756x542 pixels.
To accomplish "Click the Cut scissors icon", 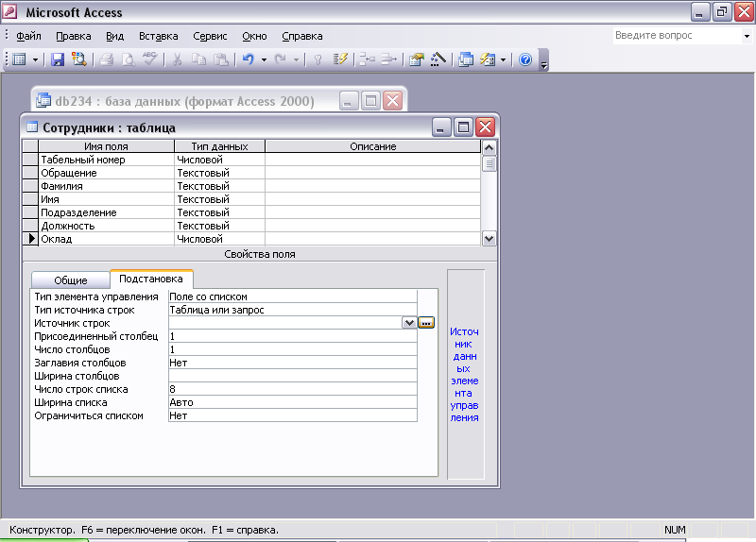I will (177, 59).
